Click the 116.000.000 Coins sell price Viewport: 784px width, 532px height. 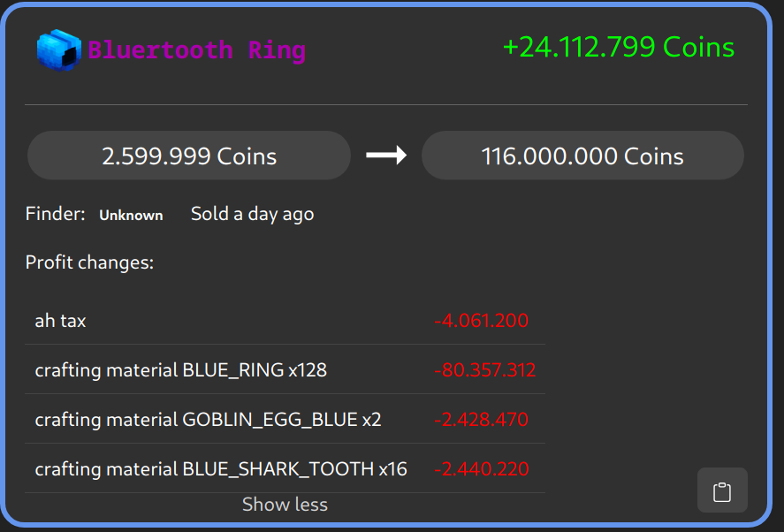[x=582, y=156]
